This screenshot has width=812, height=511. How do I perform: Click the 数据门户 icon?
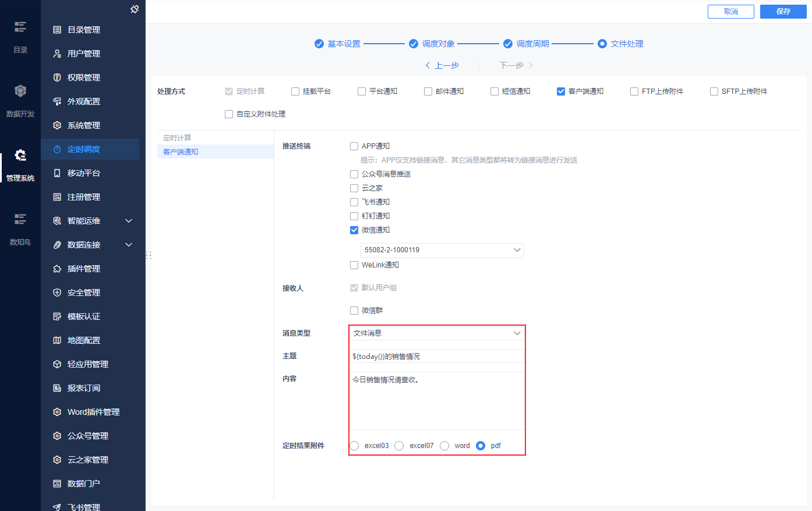57,484
